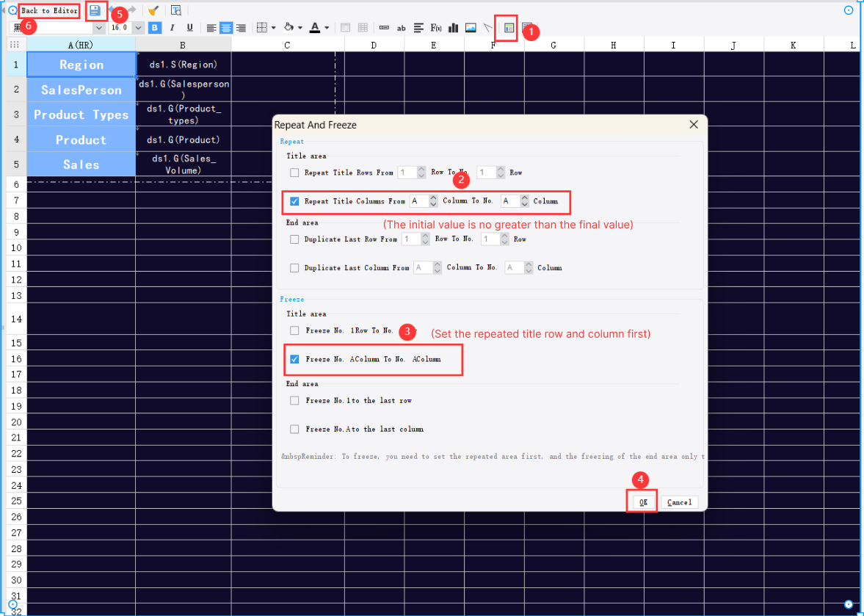
Task: Click the italic formatting toolbar item
Action: tap(171, 27)
